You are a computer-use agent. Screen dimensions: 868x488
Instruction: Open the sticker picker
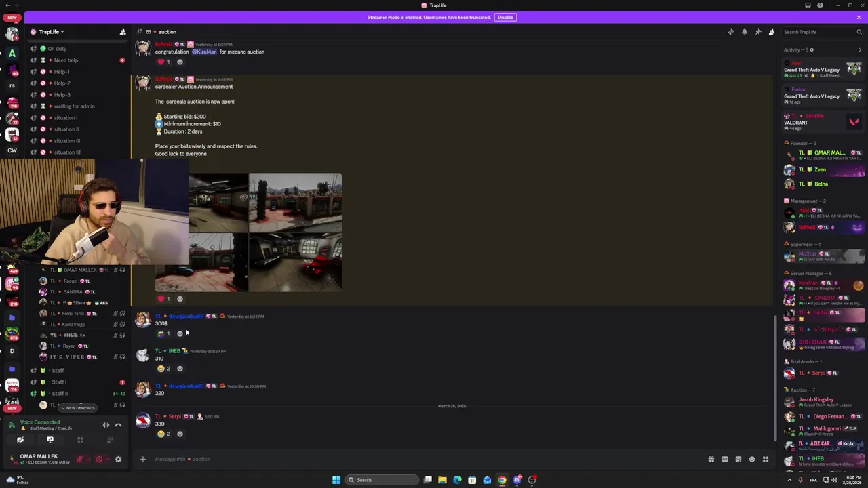pyautogui.click(x=738, y=460)
